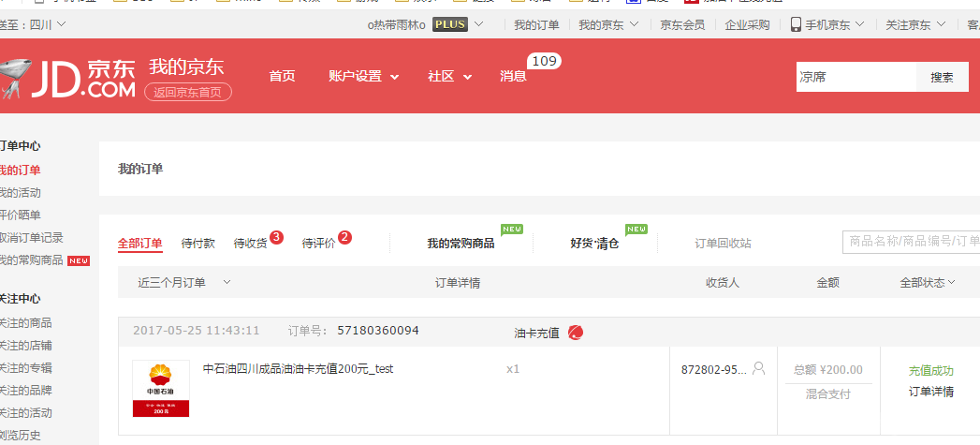Viewport: 980px width, 445px height.
Task: Go to 首页 in red navigation
Action: [x=282, y=77]
